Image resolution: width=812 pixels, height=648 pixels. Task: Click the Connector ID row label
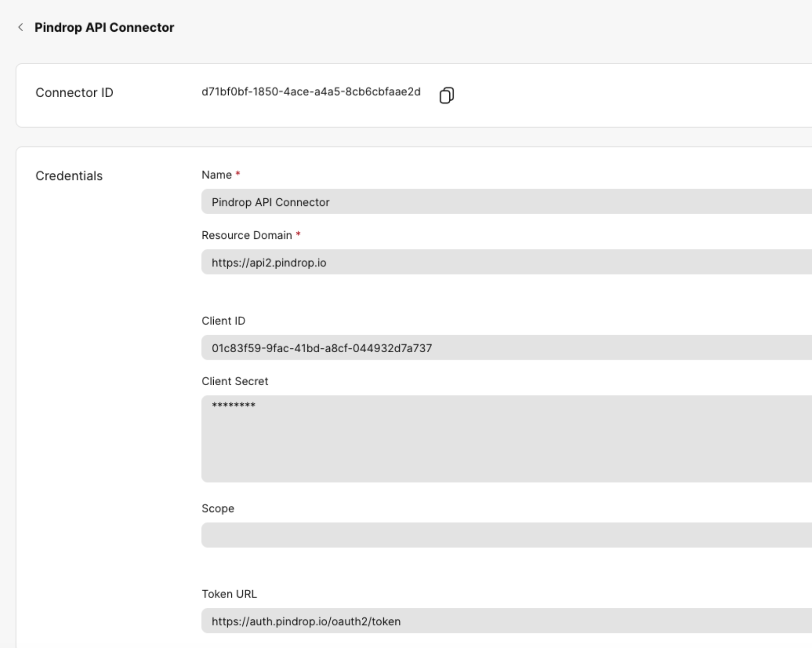(74, 93)
